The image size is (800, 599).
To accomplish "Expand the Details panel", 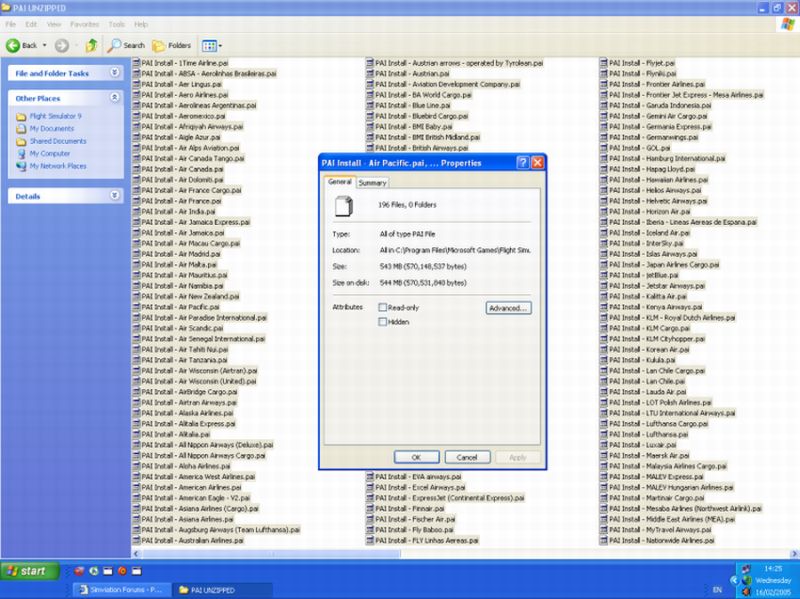I will [114, 196].
